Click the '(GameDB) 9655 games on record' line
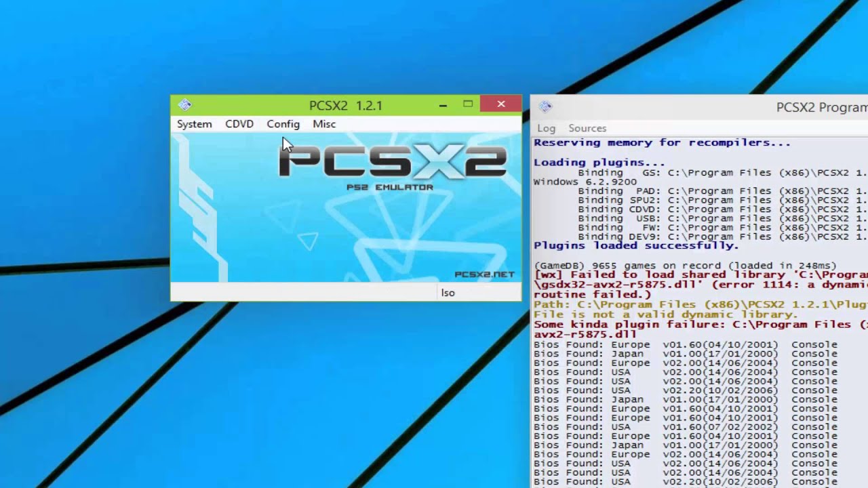Image resolution: width=868 pixels, height=488 pixels. (x=685, y=266)
